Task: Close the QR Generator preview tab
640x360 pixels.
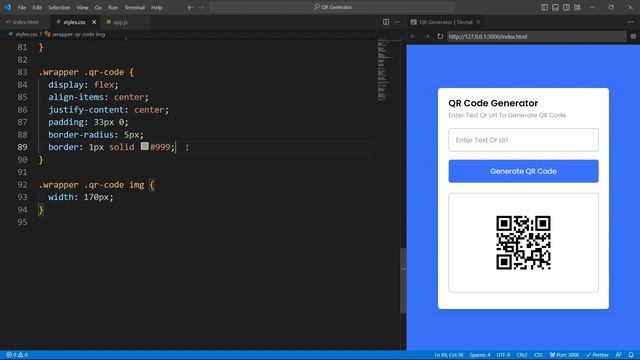Action: (x=478, y=22)
